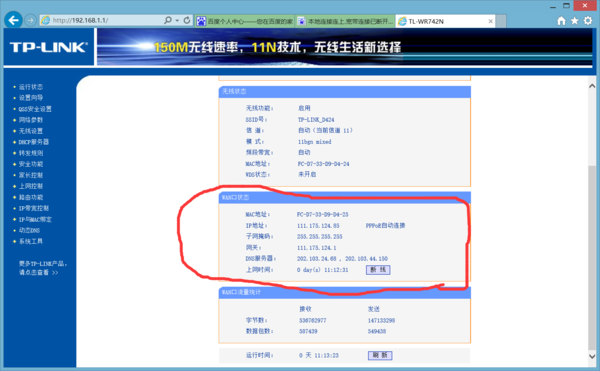Image resolution: width=600 pixels, height=371 pixels.
Task: Minimize the browser window
Action: (553, 6)
